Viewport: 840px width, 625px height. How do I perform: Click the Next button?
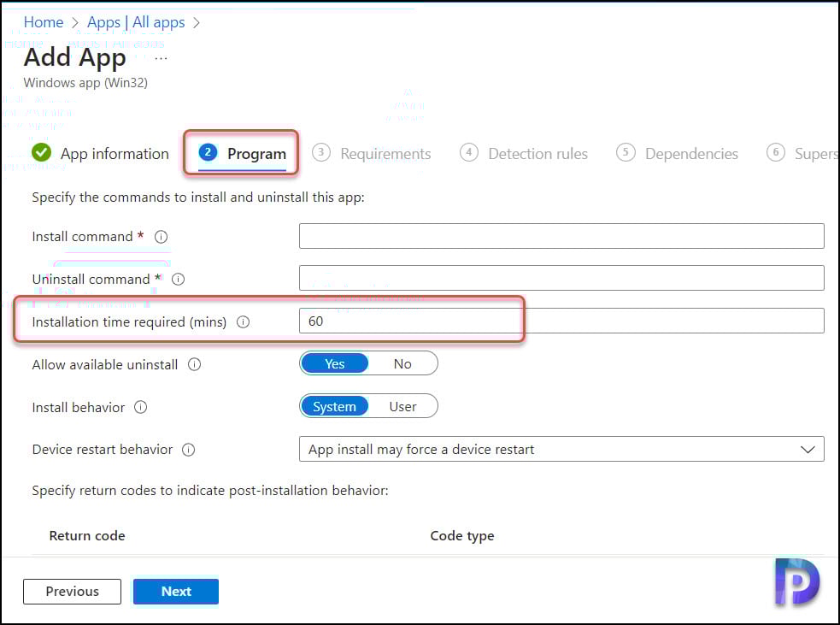coord(176,592)
